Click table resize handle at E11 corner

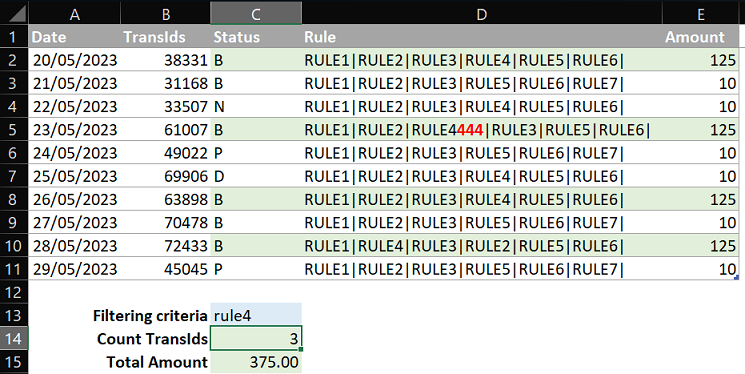click(x=737, y=278)
